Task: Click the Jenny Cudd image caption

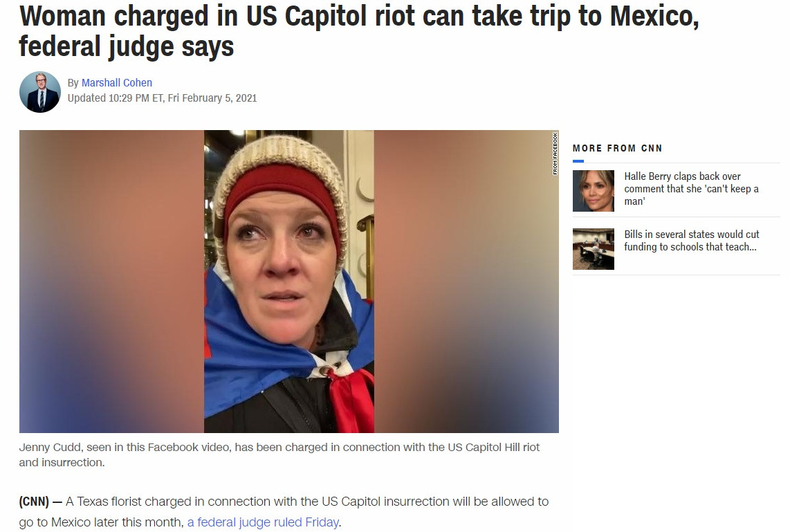Action: click(x=279, y=455)
